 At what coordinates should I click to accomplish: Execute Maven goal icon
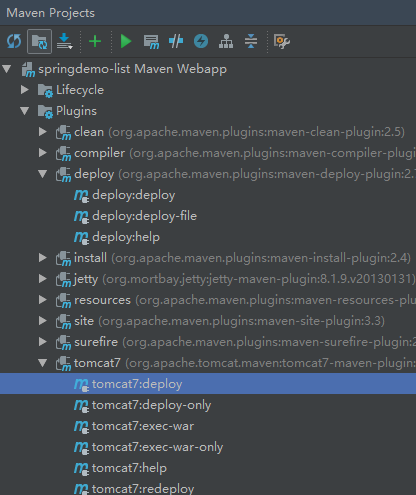point(151,42)
